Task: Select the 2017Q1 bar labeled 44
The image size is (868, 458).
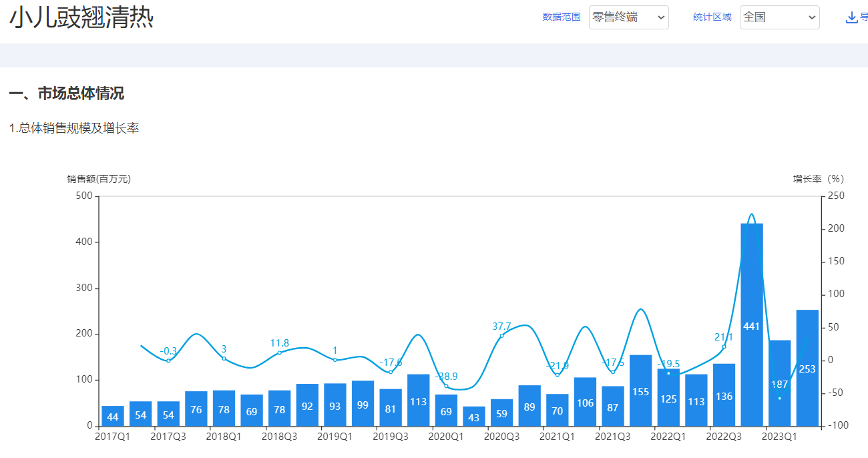Action: [113, 416]
